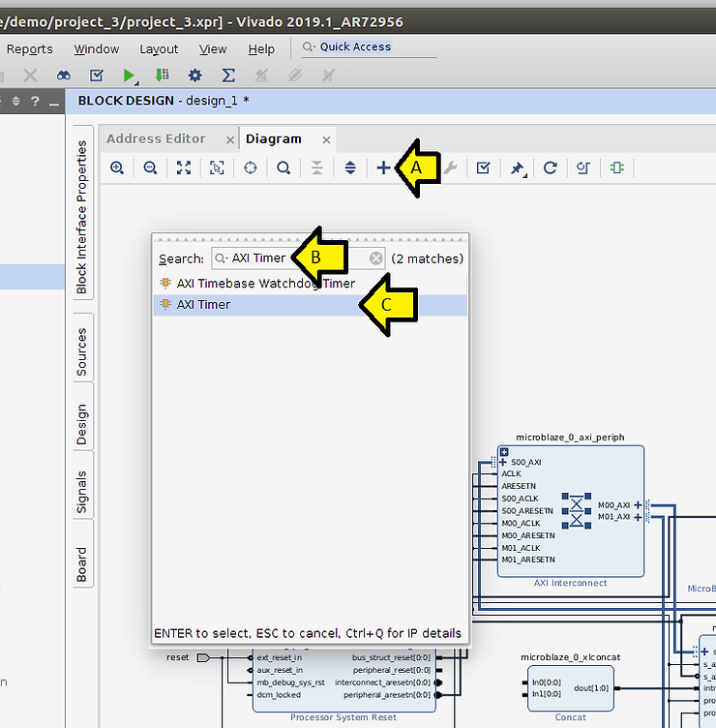Select AXI Timer from the IP list
The image size is (716, 728).
tap(203, 304)
